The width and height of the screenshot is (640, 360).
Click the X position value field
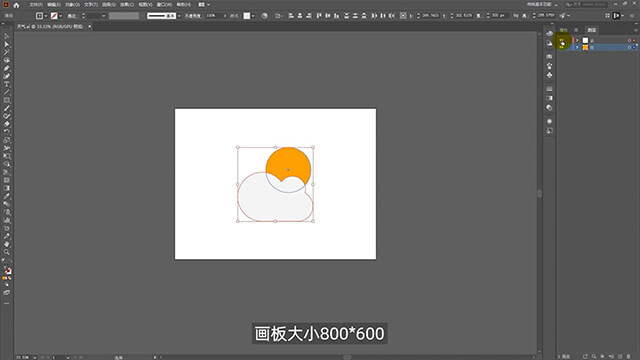point(431,16)
